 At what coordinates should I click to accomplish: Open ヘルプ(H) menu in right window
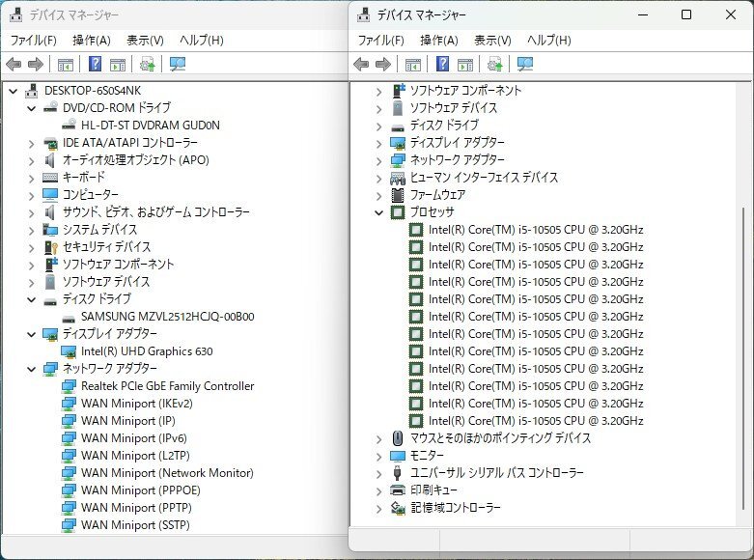click(548, 41)
